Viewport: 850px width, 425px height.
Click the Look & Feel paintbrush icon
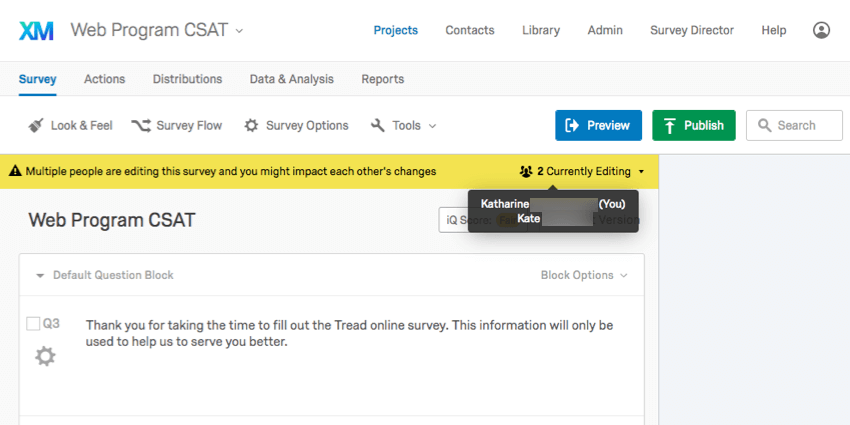click(36, 126)
